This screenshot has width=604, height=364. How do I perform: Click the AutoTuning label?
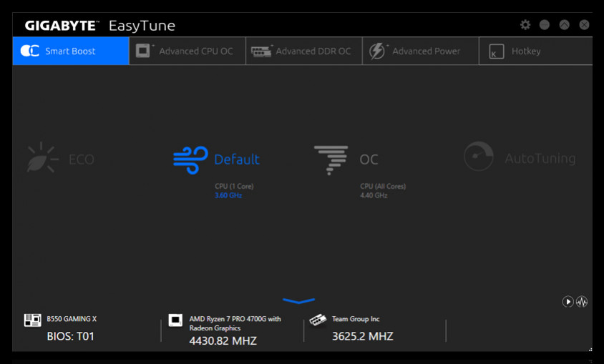[x=540, y=158]
